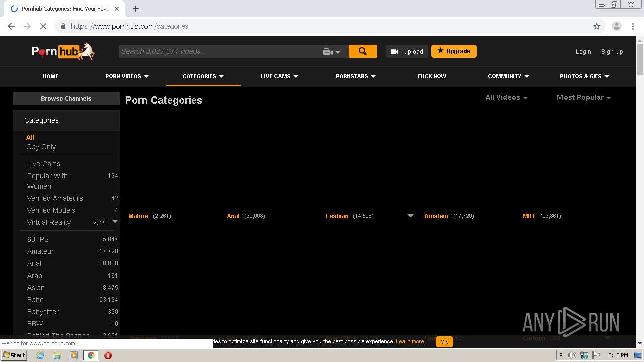This screenshot has height=362, width=644.
Task: Click the Sign Up link
Action: (x=612, y=51)
